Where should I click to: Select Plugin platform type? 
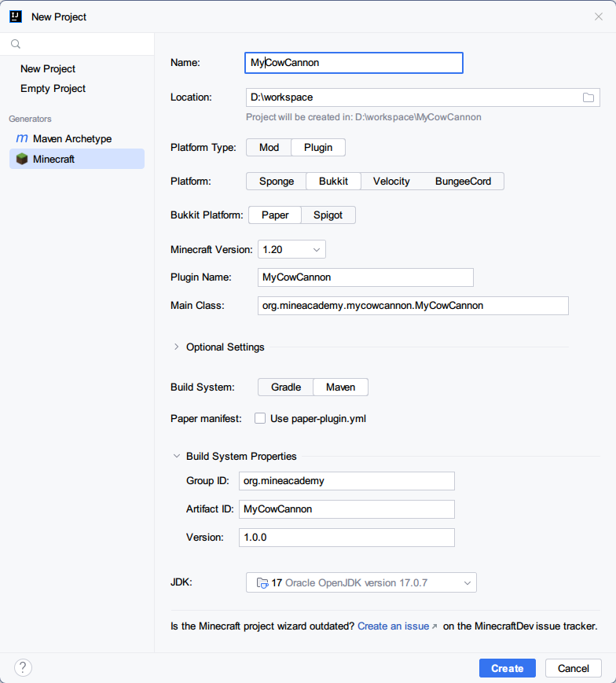[x=318, y=147]
